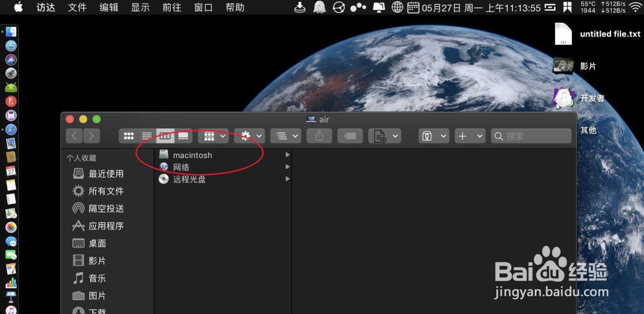Open the 窗口 menu
Viewport: 644px width, 314px height.
coord(204,7)
